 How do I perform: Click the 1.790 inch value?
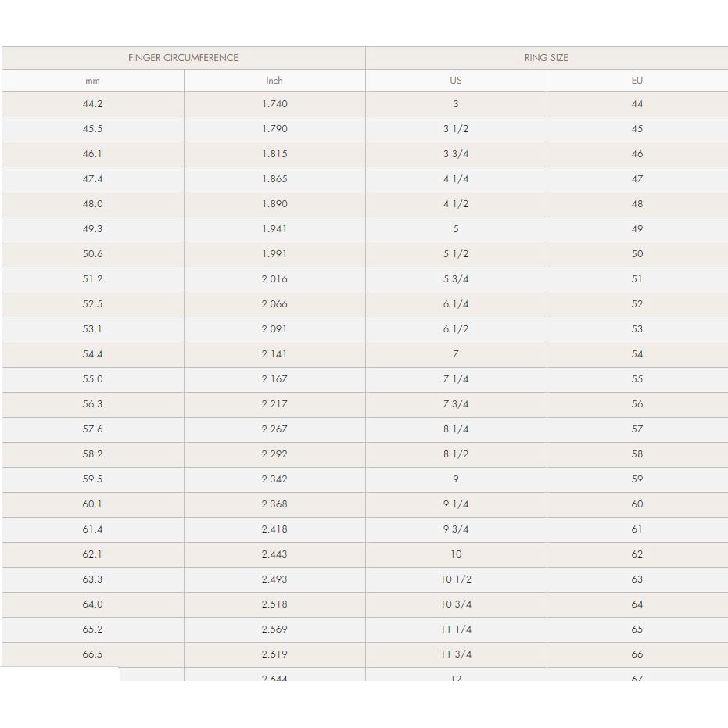(274, 129)
